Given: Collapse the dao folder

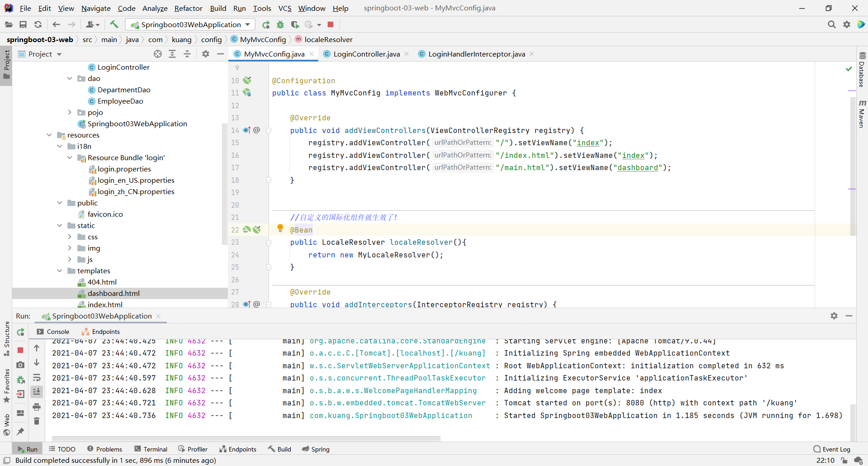Looking at the screenshot, I should tap(70, 78).
